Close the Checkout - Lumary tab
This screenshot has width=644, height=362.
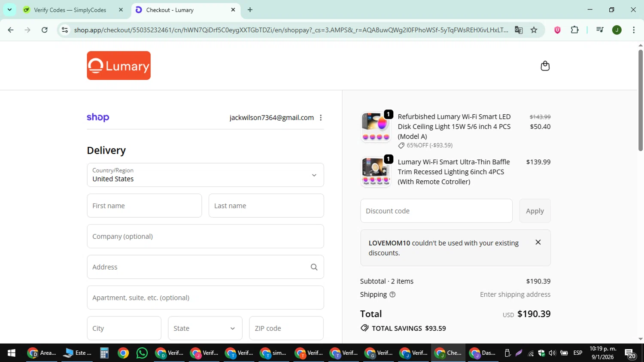click(x=233, y=10)
